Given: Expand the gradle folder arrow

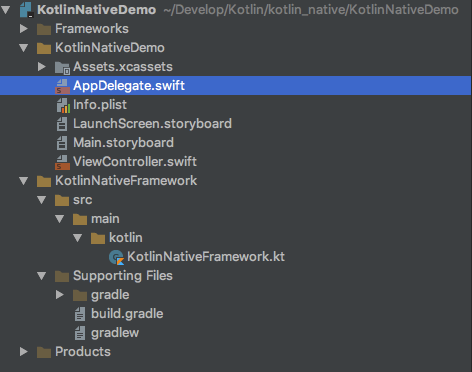Looking at the screenshot, I should click(60, 295).
